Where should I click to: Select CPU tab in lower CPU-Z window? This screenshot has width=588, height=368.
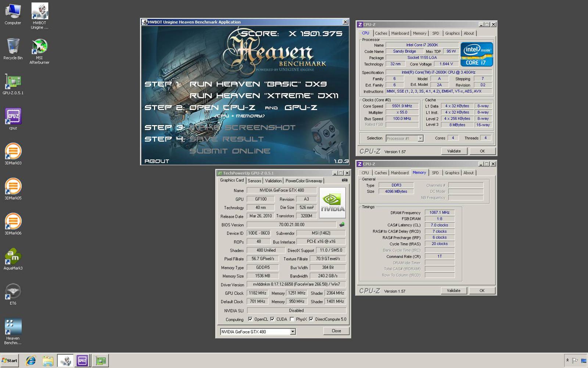click(x=365, y=173)
